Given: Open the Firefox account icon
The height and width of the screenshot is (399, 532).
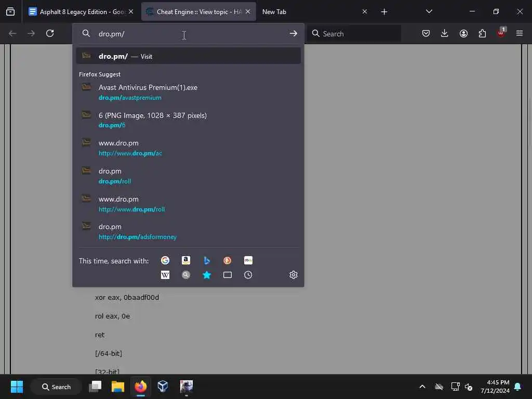Looking at the screenshot, I should pos(463,33).
